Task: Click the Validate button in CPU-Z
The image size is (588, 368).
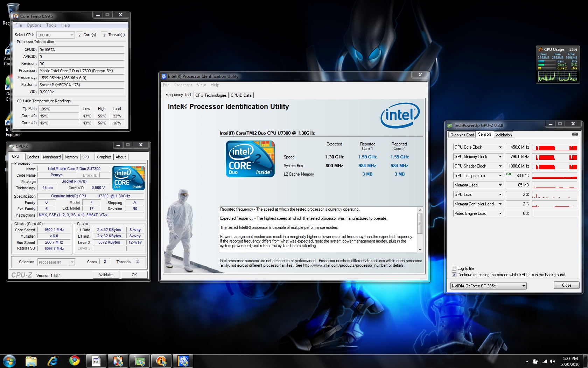Action: [106, 275]
